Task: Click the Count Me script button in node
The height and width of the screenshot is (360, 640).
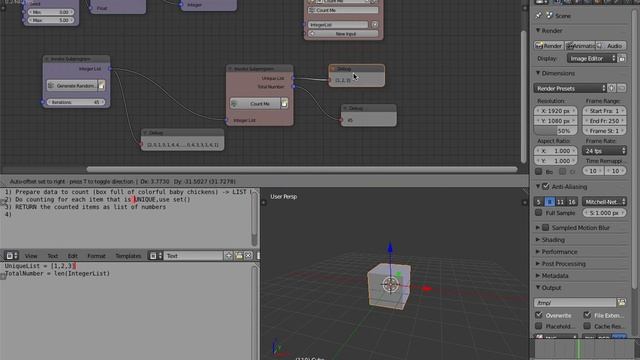Action: click(255, 104)
